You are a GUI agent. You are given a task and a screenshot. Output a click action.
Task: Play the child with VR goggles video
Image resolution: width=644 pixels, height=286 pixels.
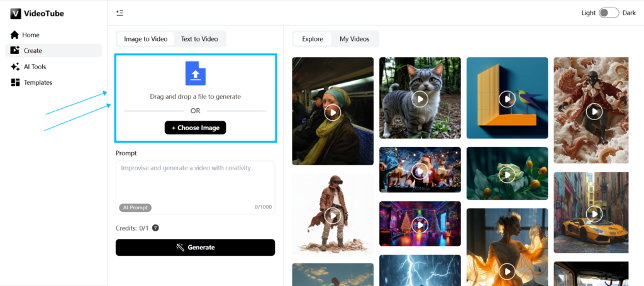click(333, 214)
